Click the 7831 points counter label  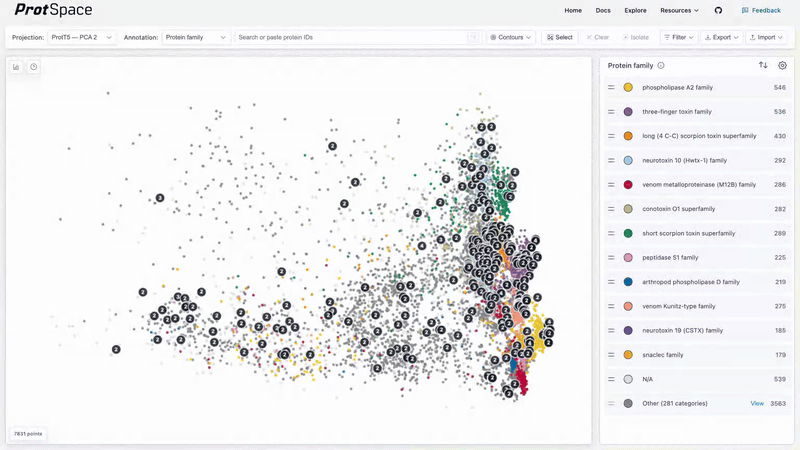[28, 434]
